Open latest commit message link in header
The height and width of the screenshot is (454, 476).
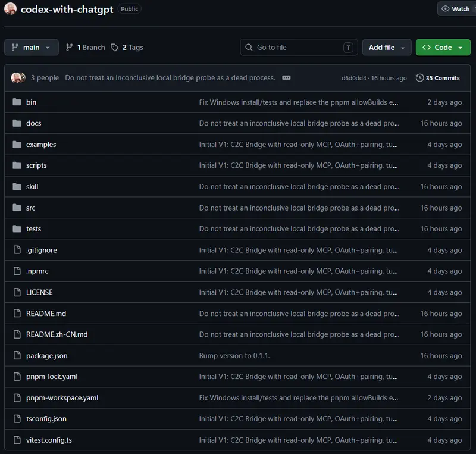(x=170, y=78)
